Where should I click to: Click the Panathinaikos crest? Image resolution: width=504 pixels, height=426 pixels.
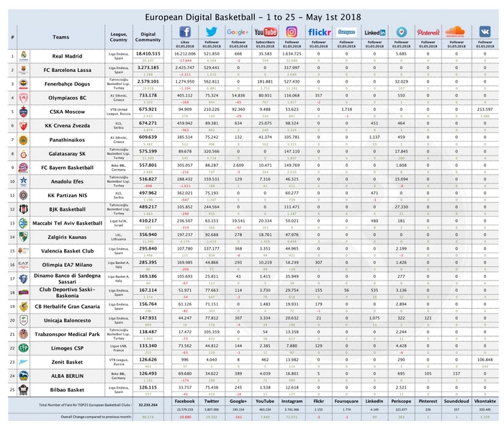click(x=24, y=140)
